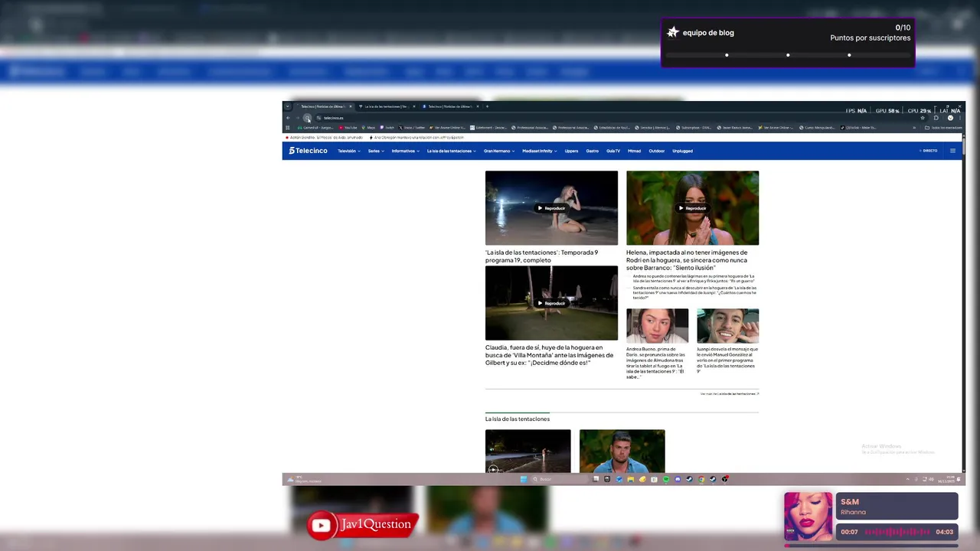Open the Microsoft Store taskbar icon
This screenshot has width=980, height=551.
click(x=654, y=479)
